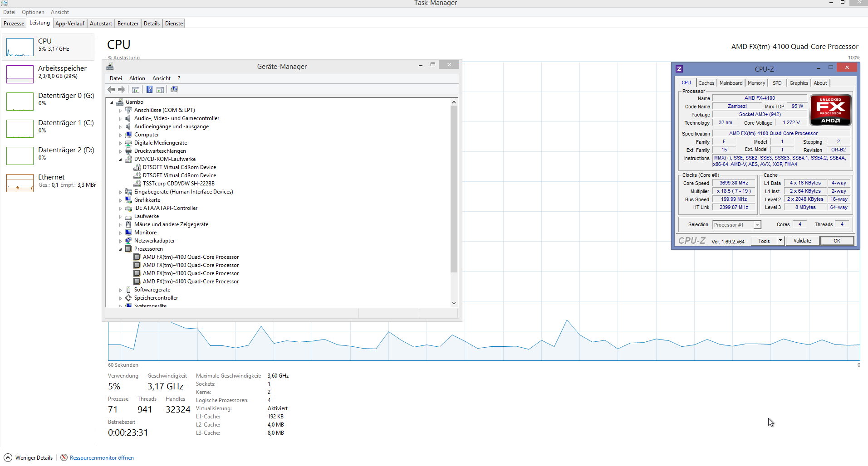This screenshot has height=466, width=868.
Task: Open the Optionen menu in Task-Manager
Action: [x=33, y=12]
